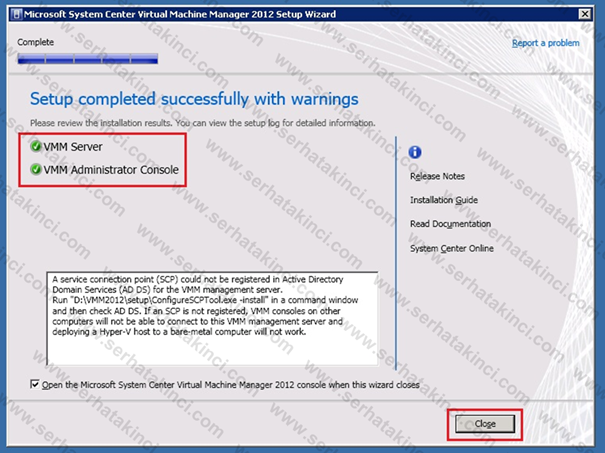The height and width of the screenshot is (453, 605).
Task: Open the Release Notes link
Action: click(x=437, y=176)
